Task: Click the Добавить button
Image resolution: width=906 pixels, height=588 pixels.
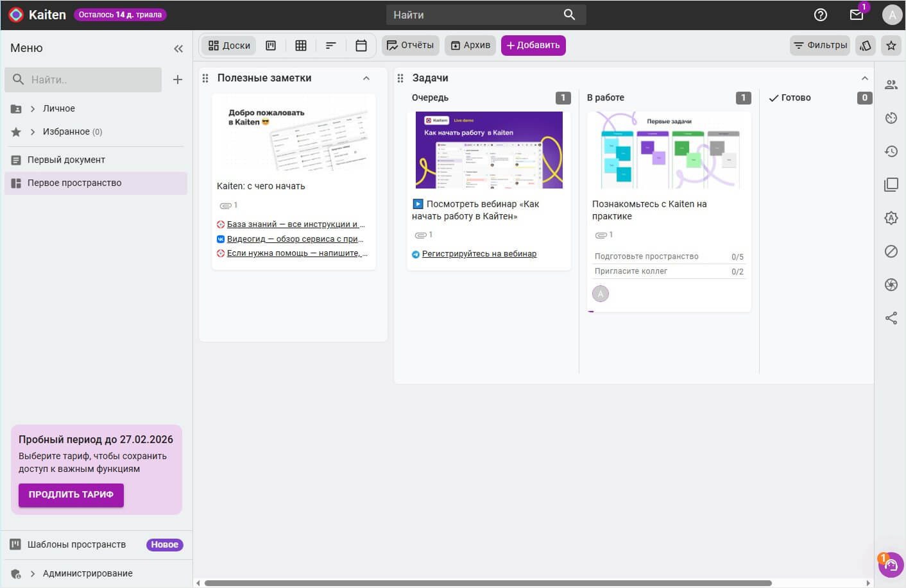Action: (533, 46)
